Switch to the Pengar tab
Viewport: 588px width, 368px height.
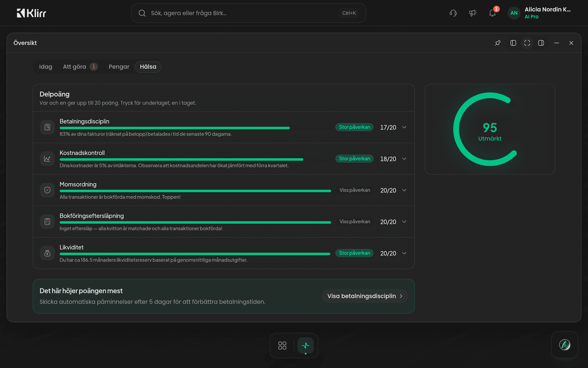point(119,67)
